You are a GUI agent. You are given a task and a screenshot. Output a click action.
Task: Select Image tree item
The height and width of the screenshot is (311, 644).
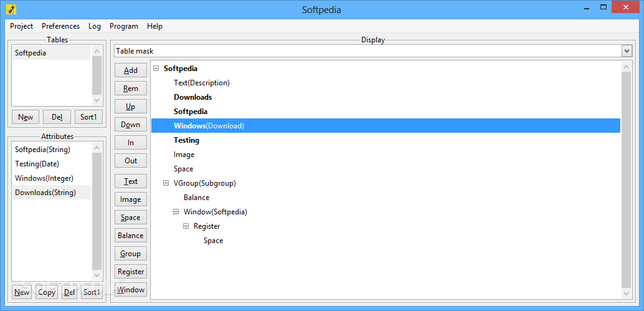pos(184,155)
